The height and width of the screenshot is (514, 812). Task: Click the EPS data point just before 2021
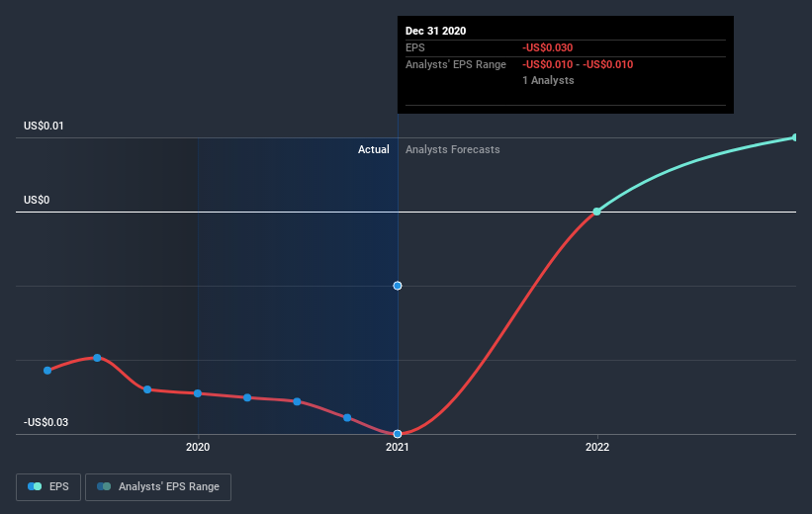pyautogui.click(x=347, y=418)
